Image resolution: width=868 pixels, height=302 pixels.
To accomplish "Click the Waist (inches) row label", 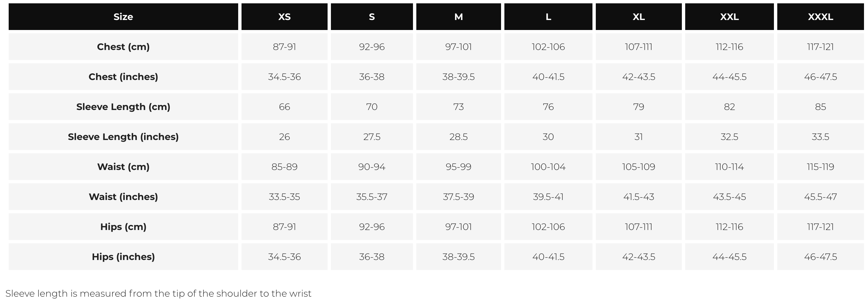I will click(123, 197).
